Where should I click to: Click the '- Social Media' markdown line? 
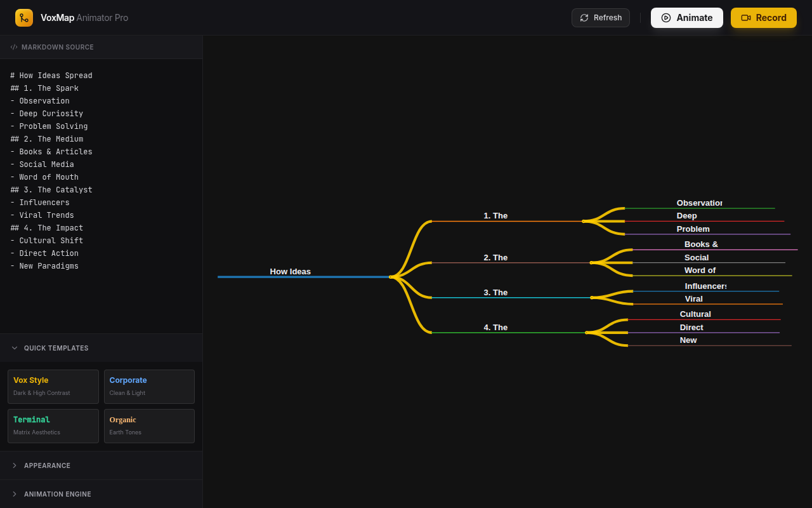click(x=42, y=164)
